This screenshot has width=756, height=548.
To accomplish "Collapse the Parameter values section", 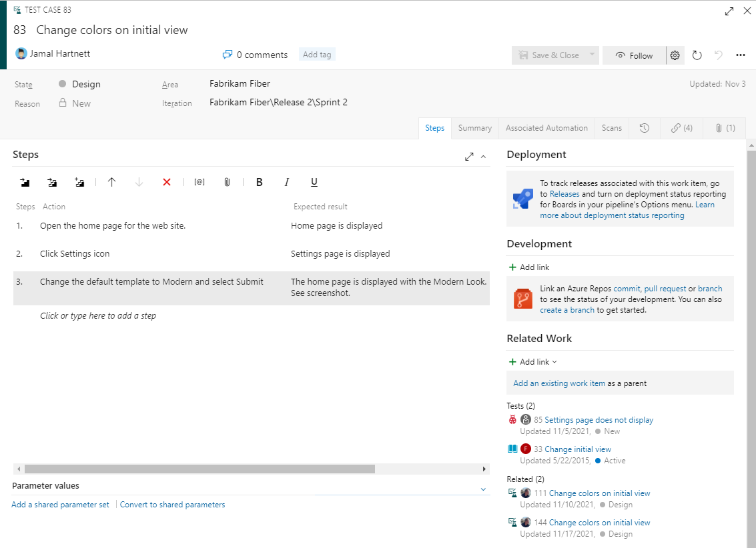I will [482, 489].
